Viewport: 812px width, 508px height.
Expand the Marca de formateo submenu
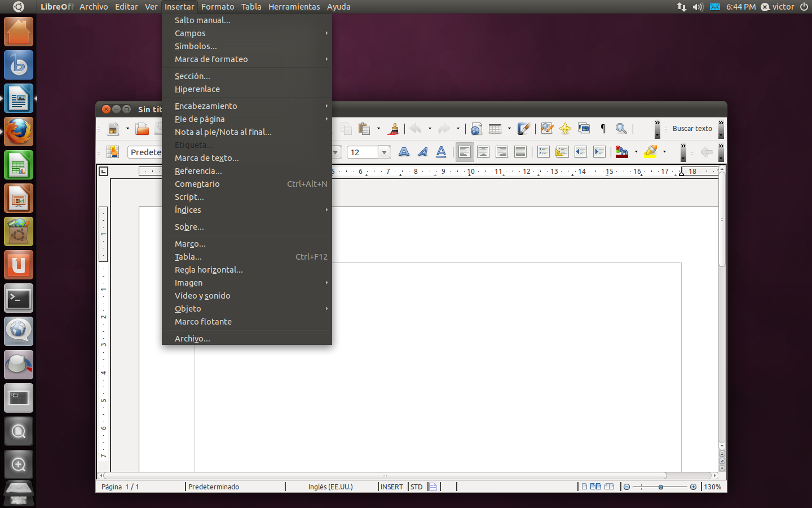pyautogui.click(x=247, y=59)
